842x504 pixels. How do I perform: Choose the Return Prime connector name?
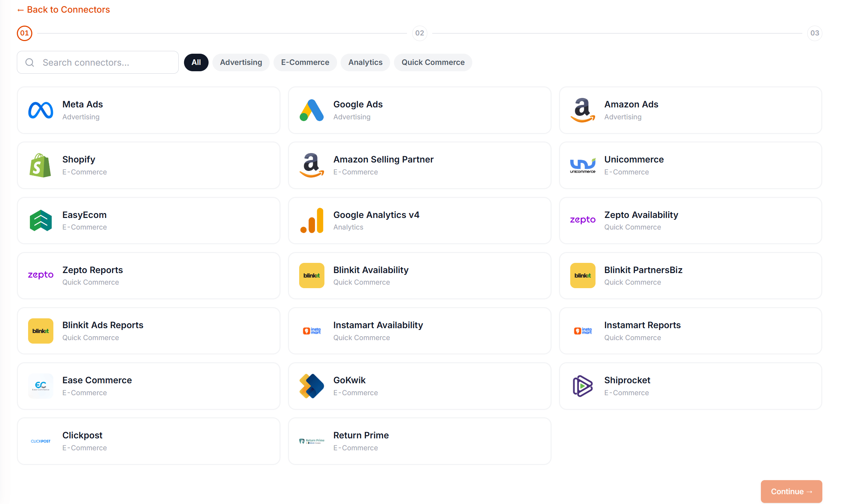click(361, 435)
